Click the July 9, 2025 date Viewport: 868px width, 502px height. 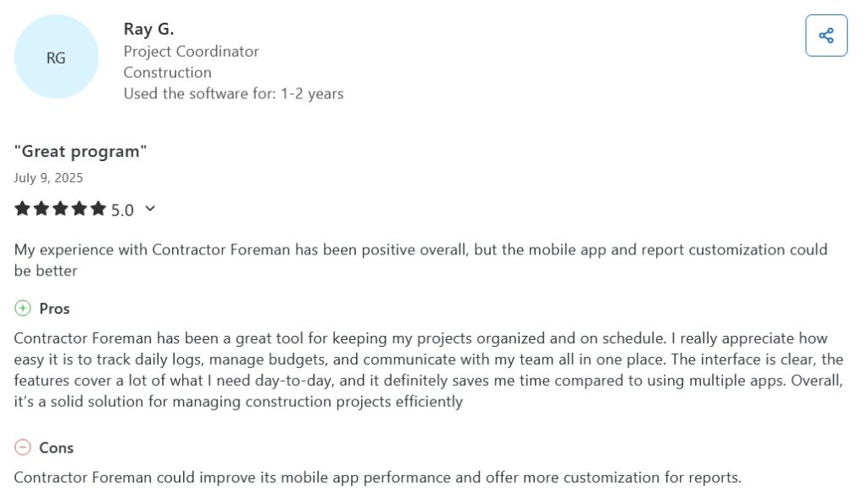coord(48,177)
